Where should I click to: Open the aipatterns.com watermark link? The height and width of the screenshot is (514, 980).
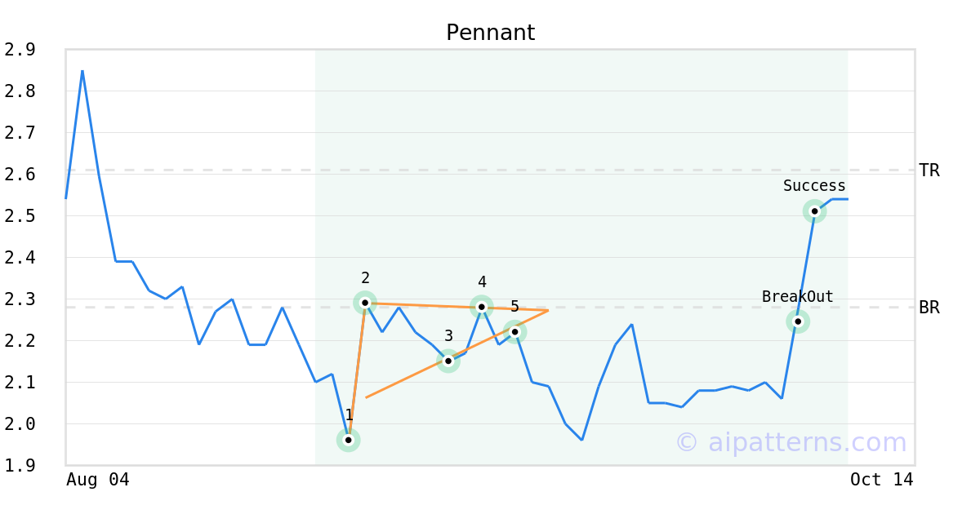tap(791, 442)
